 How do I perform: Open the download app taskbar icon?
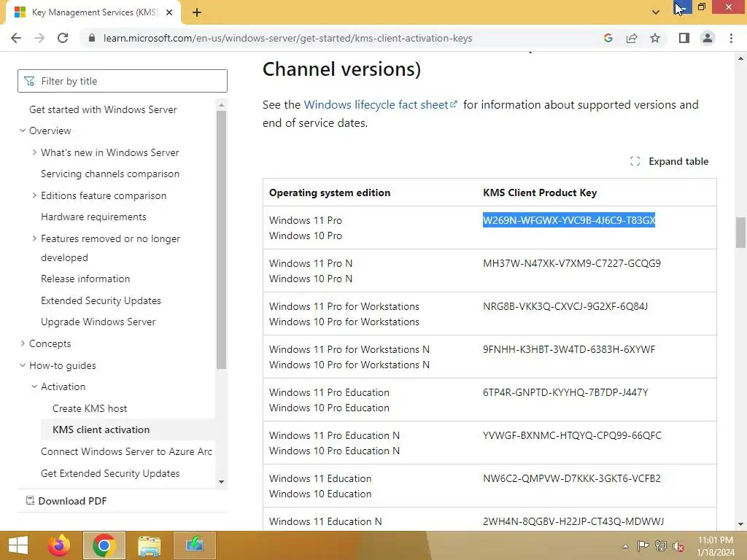tap(194, 545)
